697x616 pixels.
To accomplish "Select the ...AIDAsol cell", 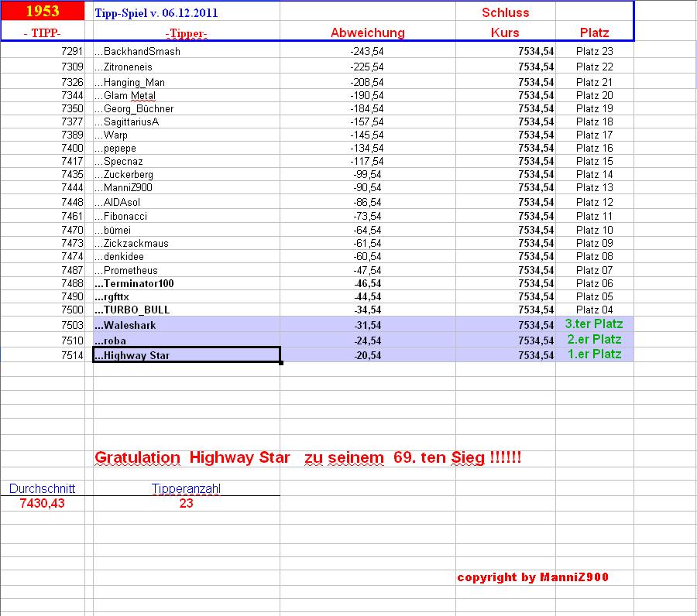I will [186, 202].
